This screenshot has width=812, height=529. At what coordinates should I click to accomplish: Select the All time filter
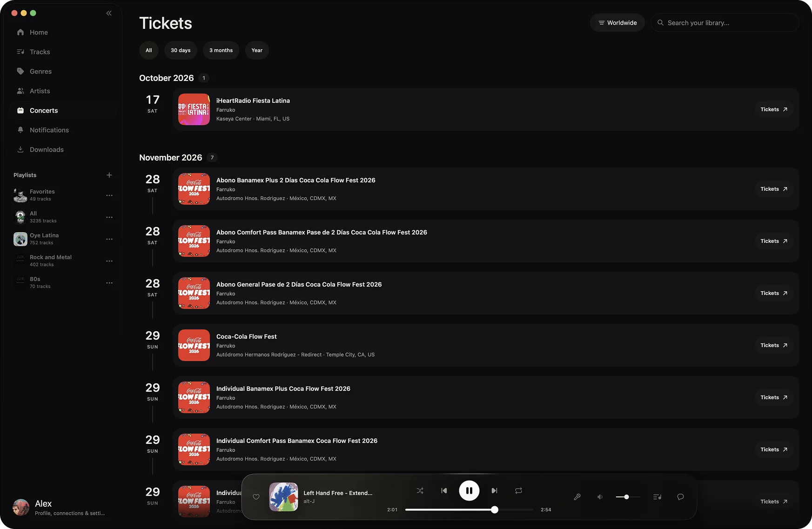(x=149, y=50)
